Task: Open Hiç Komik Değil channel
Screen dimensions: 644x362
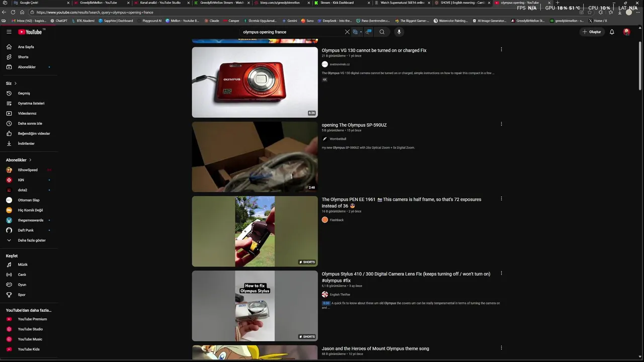Action: (29, 210)
